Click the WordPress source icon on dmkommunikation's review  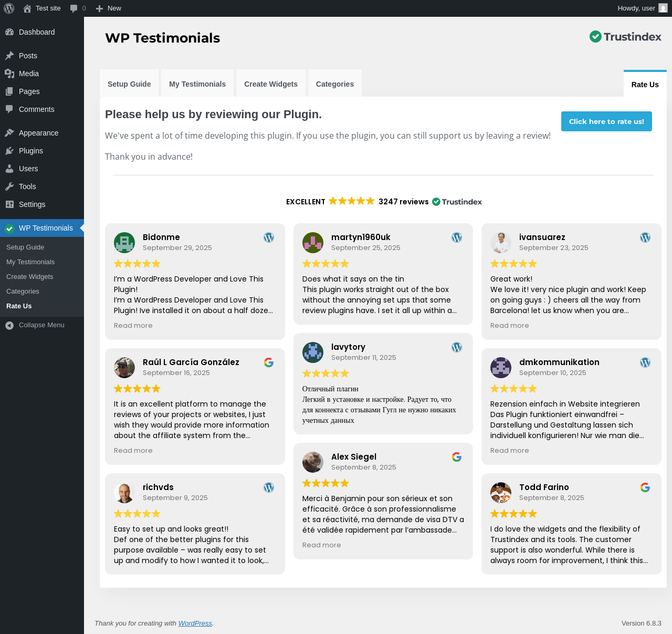pos(645,362)
